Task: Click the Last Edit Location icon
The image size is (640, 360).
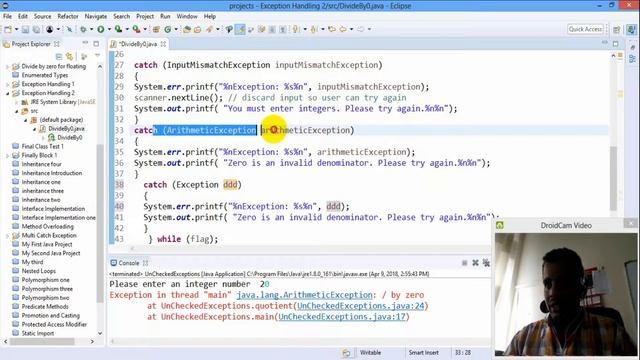Action: 332,29
